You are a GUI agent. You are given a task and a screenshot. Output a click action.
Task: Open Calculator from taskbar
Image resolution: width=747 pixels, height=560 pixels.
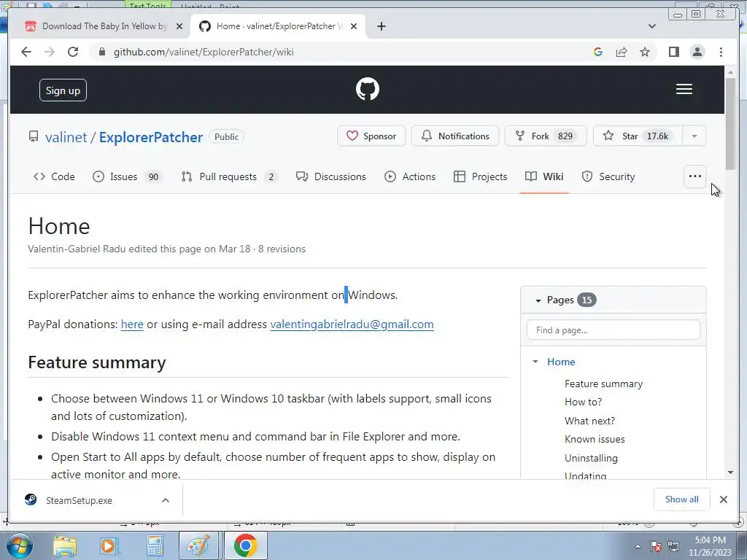point(155,545)
